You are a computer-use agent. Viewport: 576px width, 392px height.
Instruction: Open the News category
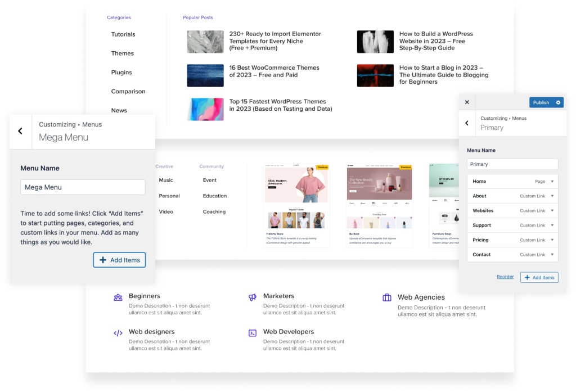click(119, 110)
